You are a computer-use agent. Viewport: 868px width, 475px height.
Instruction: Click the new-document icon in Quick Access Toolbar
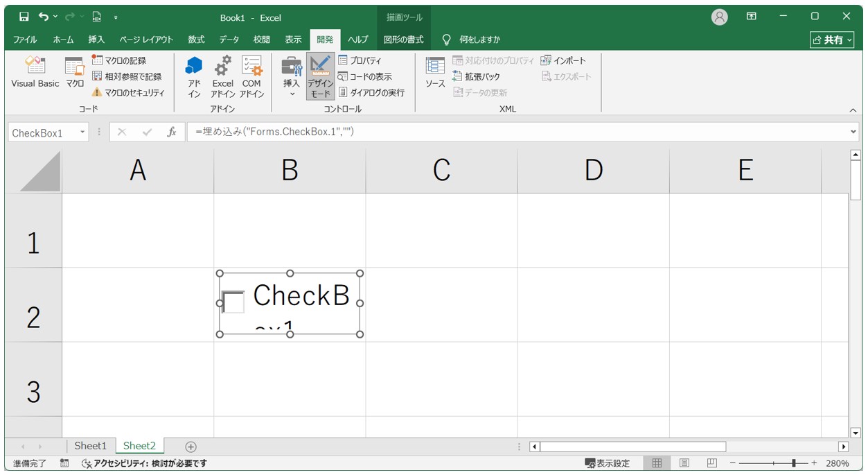pyautogui.click(x=96, y=17)
